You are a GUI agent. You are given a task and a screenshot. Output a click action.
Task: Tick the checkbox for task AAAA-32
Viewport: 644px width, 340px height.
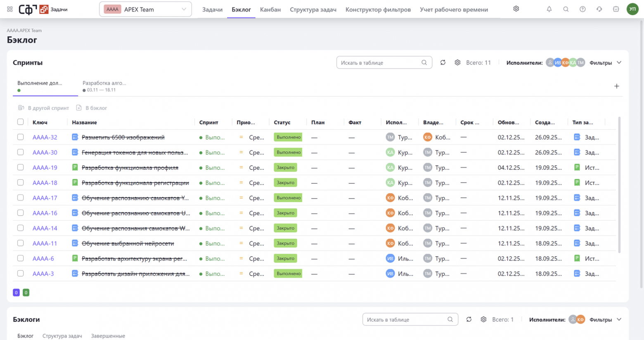(x=20, y=137)
